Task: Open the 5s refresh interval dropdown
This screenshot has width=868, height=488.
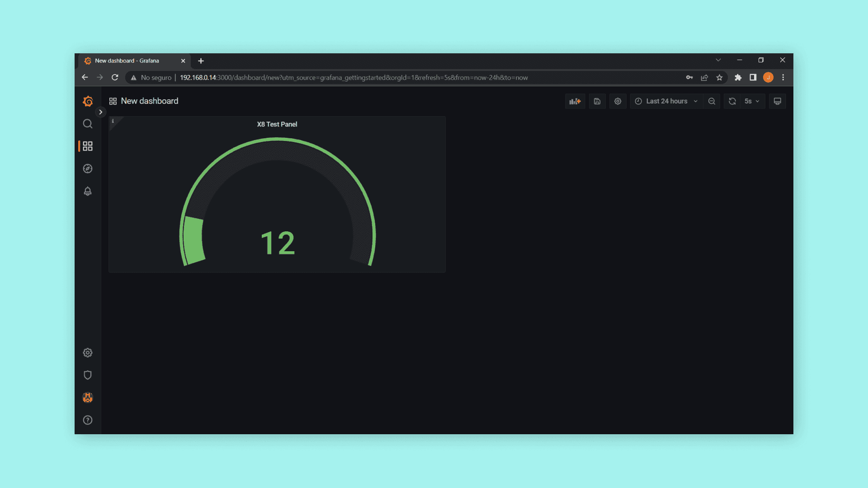Action: (x=752, y=101)
